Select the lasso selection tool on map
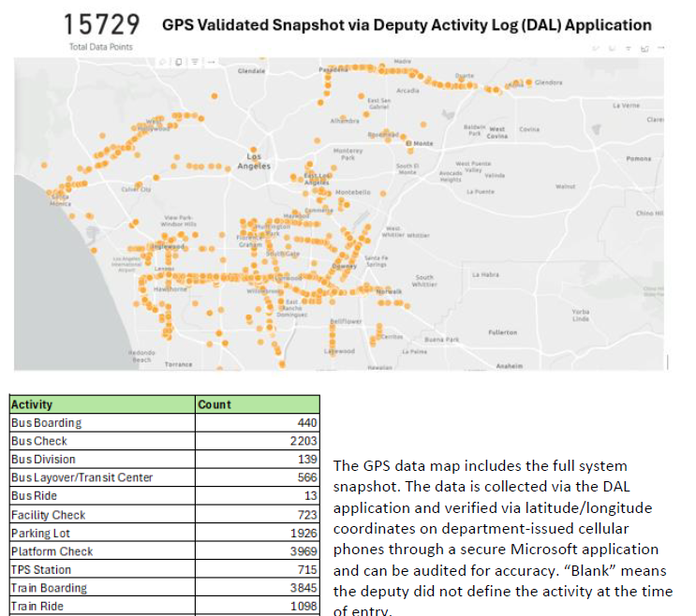The width and height of the screenshot is (696, 616). coord(163,62)
